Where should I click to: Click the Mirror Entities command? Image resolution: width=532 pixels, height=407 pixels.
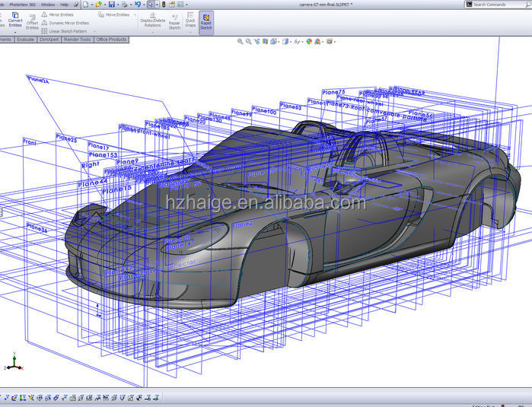coord(61,14)
